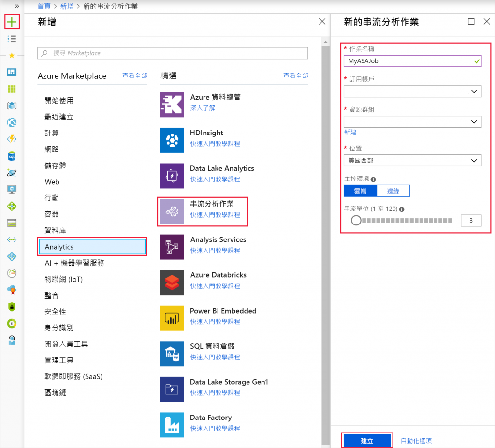The height and width of the screenshot is (448, 495).
Task: Click 首頁 in the breadcrumb
Action: click(x=44, y=6)
